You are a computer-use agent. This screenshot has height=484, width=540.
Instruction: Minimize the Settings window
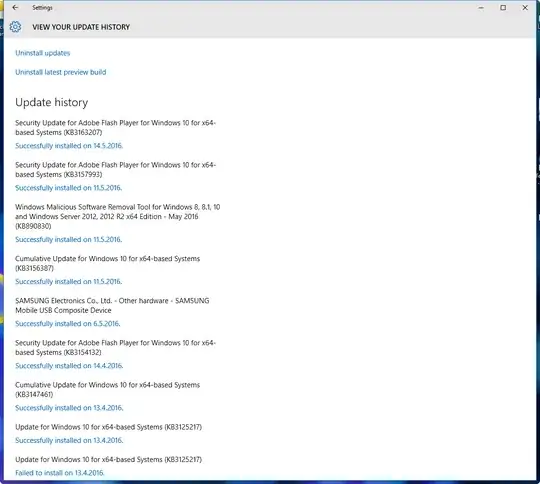[x=481, y=8]
